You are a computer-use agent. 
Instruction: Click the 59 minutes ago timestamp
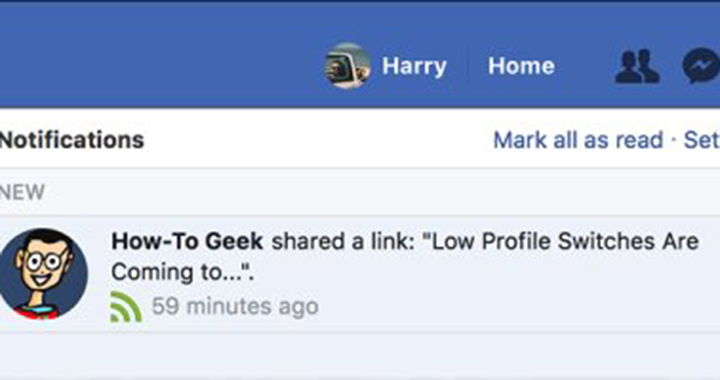click(235, 307)
